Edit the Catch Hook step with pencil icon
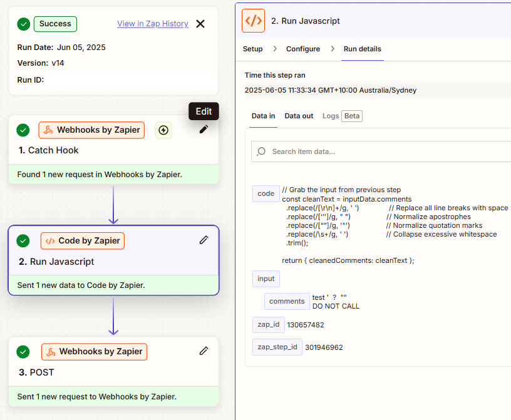The image size is (511, 420). pos(204,130)
